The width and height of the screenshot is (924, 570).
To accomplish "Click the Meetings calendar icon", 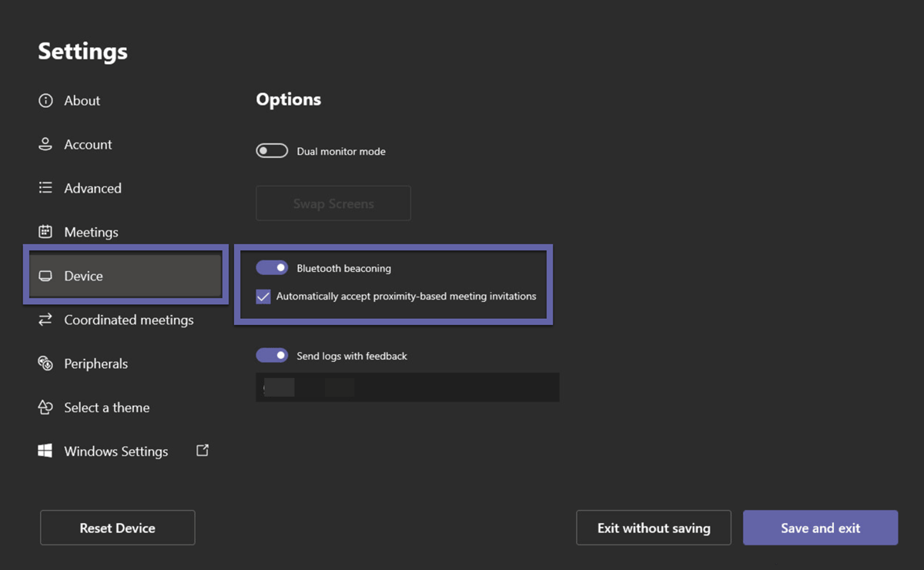I will coord(45,232).
